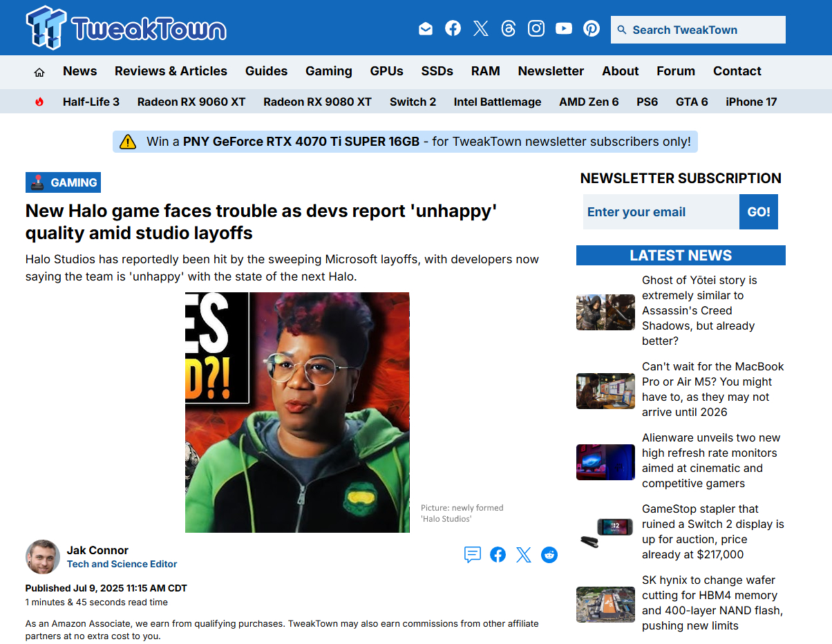832x644 pixels.
Task: Open the PS6 trending topic
Action: [x=647, y=102]
